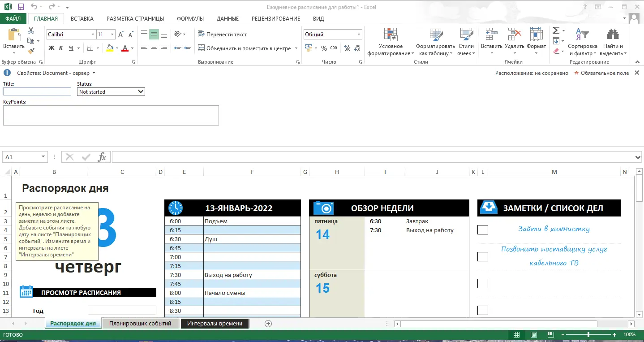Add a new sheet with plus icon
The image size is (644, 342).
click(x=268, y=323)
